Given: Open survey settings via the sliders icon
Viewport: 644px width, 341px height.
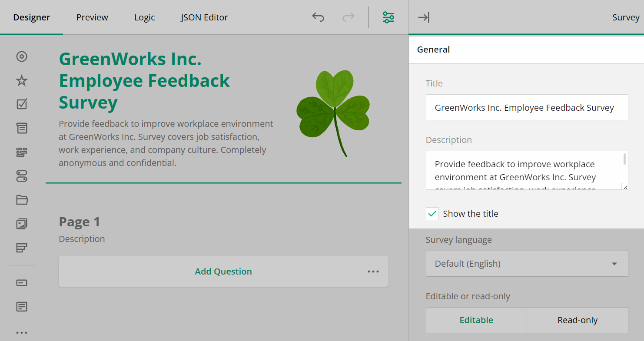Looking at the screenshot, I should point(388,17).
